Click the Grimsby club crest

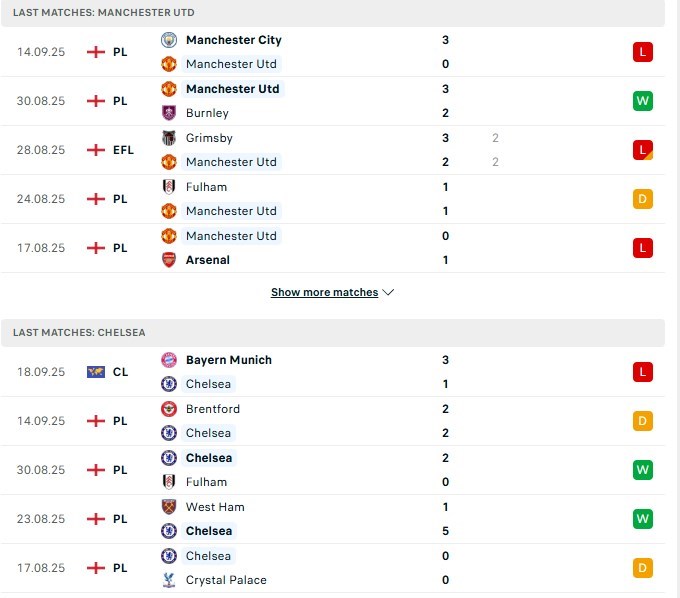(169, 138)
